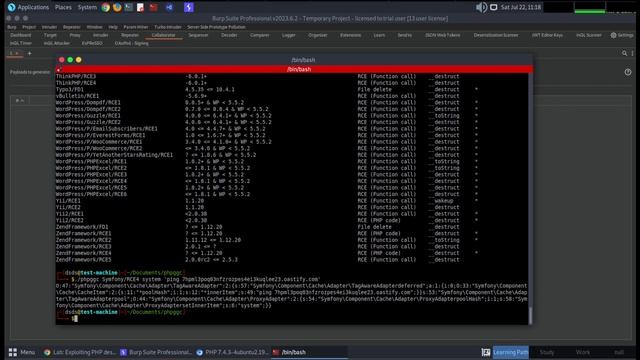This screenshot has height=360, width=640.
Task: Switch to the Learn tab
Action: (379, 35)
